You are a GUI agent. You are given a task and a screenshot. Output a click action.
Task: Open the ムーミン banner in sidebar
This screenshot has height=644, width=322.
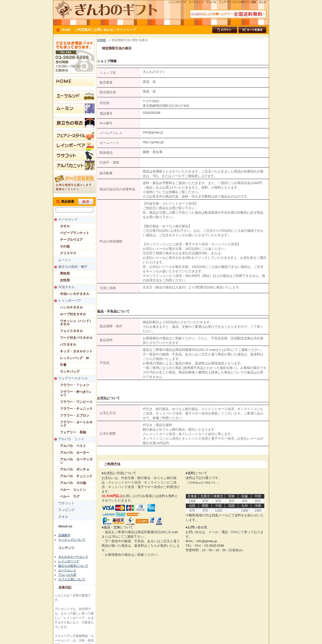point(74,109)
